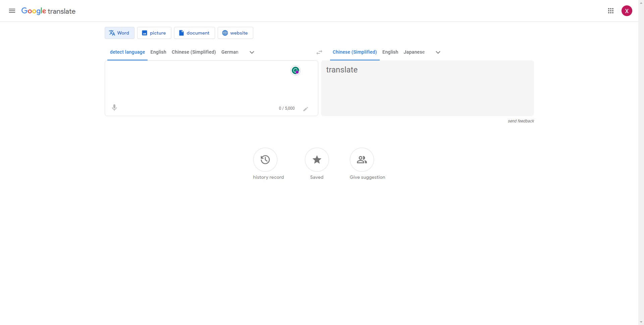Switch to website translation mode
Image resolution: width=644 pixels, height=325 pixels.
pos(235,33)
